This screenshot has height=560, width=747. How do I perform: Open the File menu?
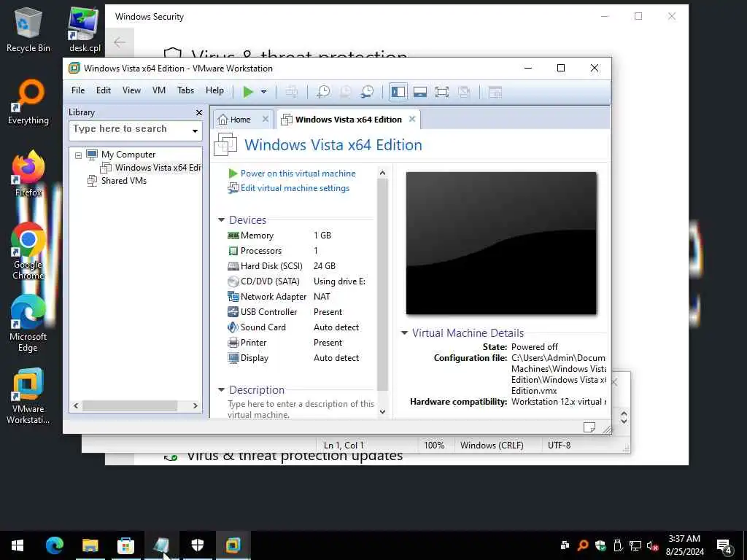tap(77, 90)
